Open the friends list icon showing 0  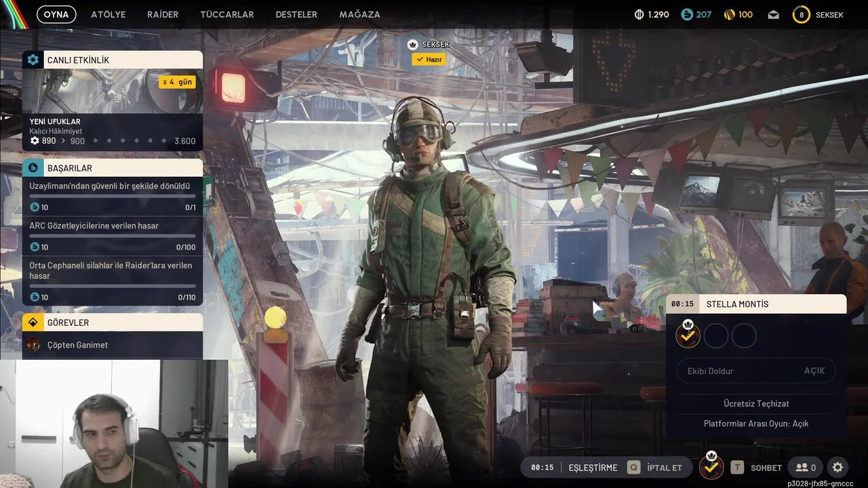[805, 467]
